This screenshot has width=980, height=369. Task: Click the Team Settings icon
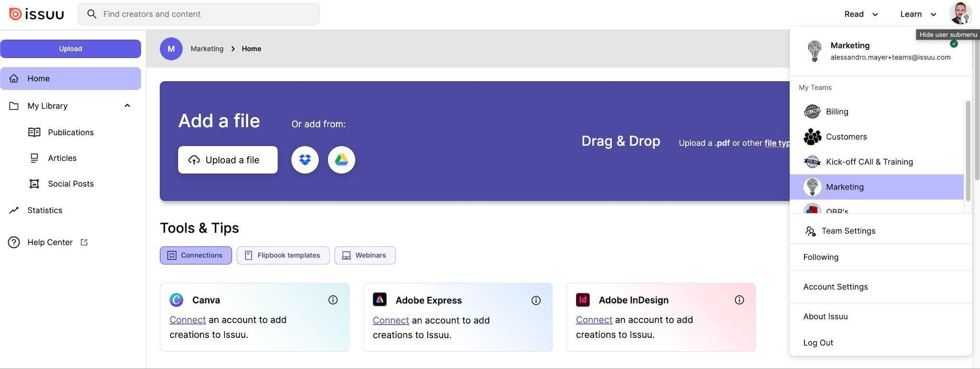tap(810, 231)
